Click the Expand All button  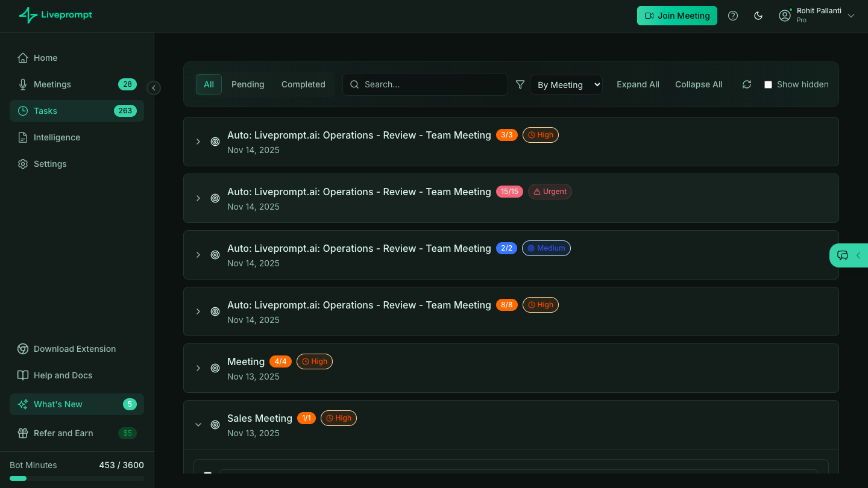click(638, 84)
